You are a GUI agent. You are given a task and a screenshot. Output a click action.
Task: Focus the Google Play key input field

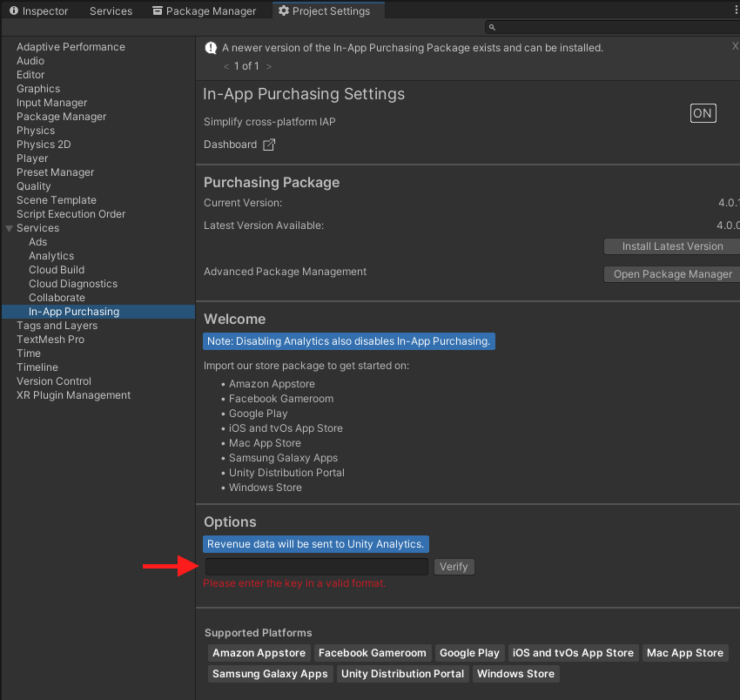click(317, 567)
